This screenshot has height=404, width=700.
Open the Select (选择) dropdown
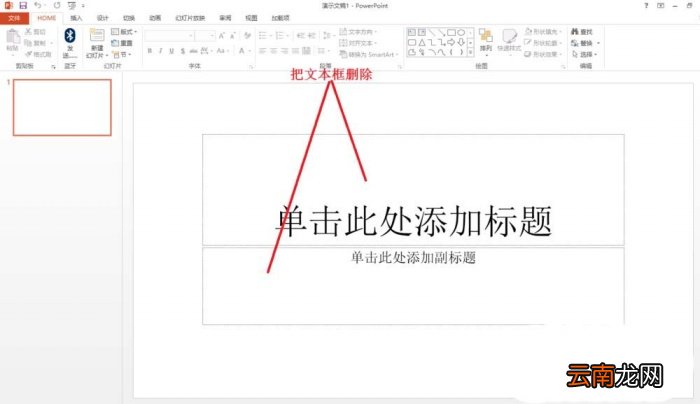[x=585, y=54]
